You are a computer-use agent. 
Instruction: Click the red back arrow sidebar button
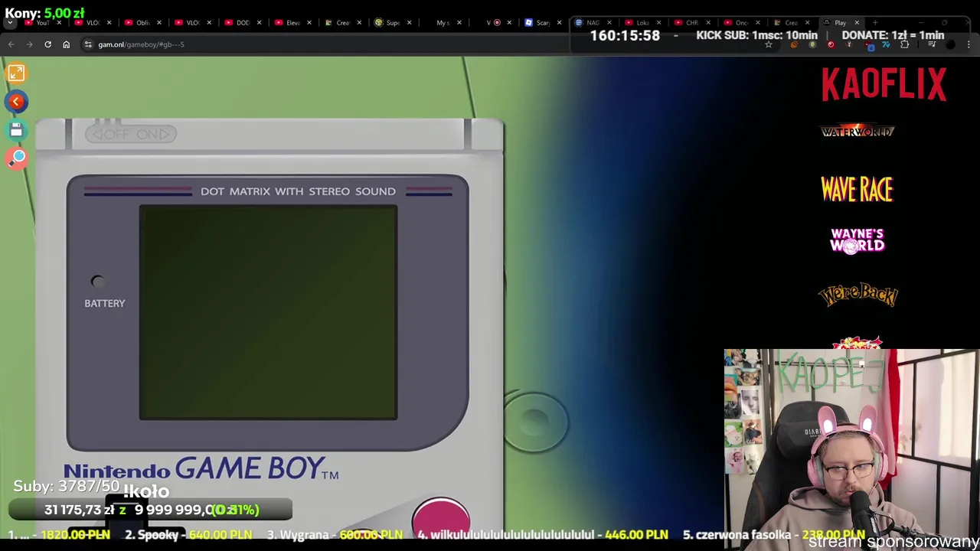tap(16, 102)
